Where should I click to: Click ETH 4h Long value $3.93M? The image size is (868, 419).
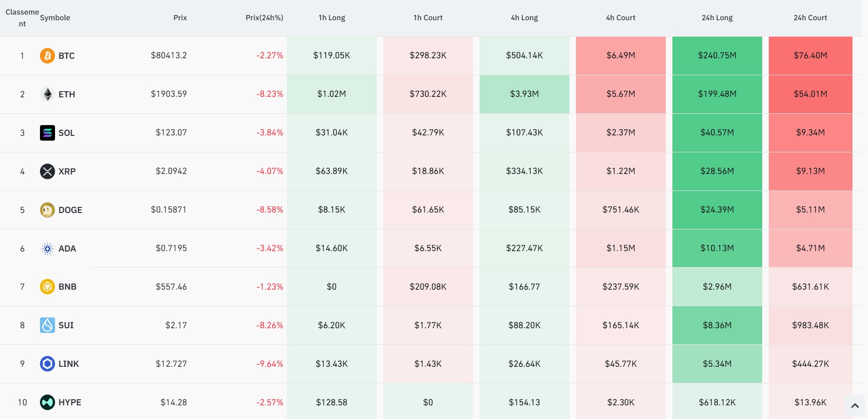click(524, 94)
